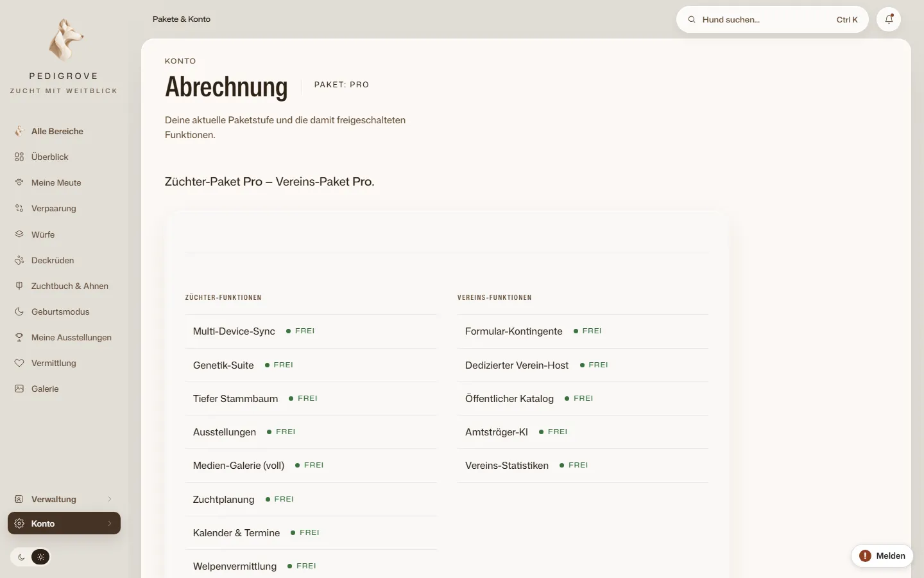Open the Verwaltung menu item

pyautogui.click(x=64, y=499)
